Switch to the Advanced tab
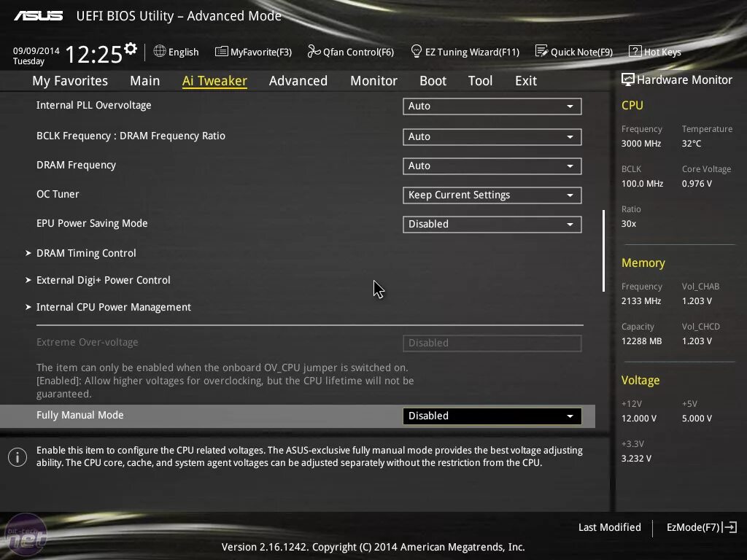The width and height of the screenshot is (747, 560). tap(298, 81)
